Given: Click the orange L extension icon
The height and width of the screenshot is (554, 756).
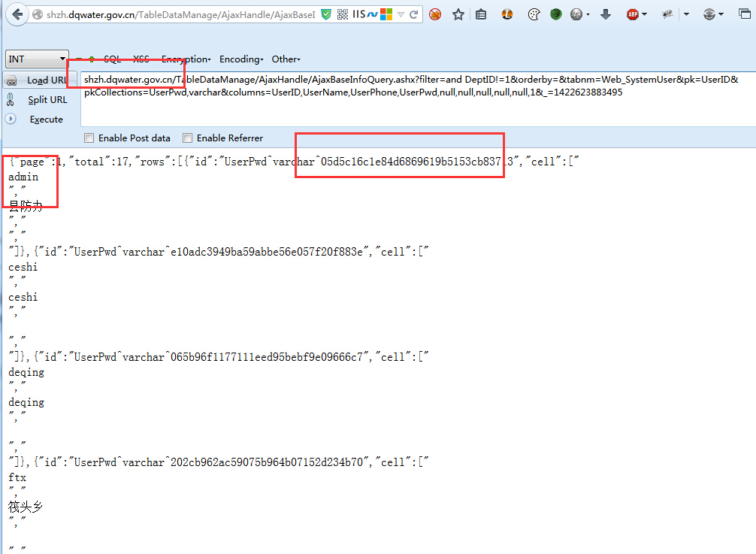Looking at the screenshot, I should pyautogui.click(x=507, y=14).
